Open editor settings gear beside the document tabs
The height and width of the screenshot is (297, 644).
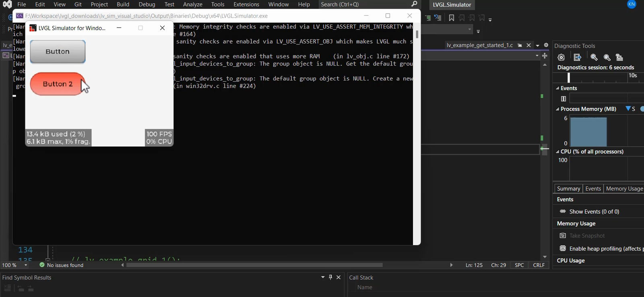(546, 45)
